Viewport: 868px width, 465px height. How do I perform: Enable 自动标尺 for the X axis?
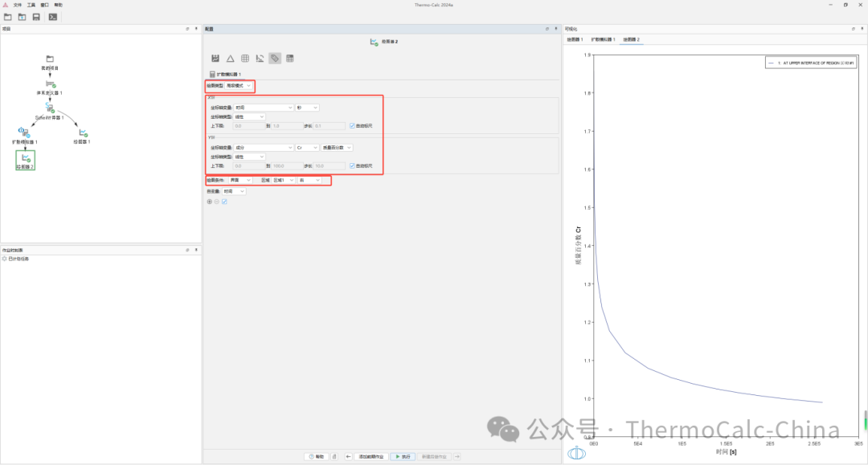click(351, 125)
